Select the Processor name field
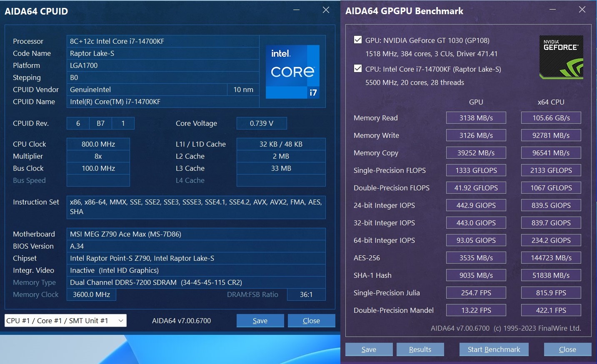The image size is (597, 364). 162,41
